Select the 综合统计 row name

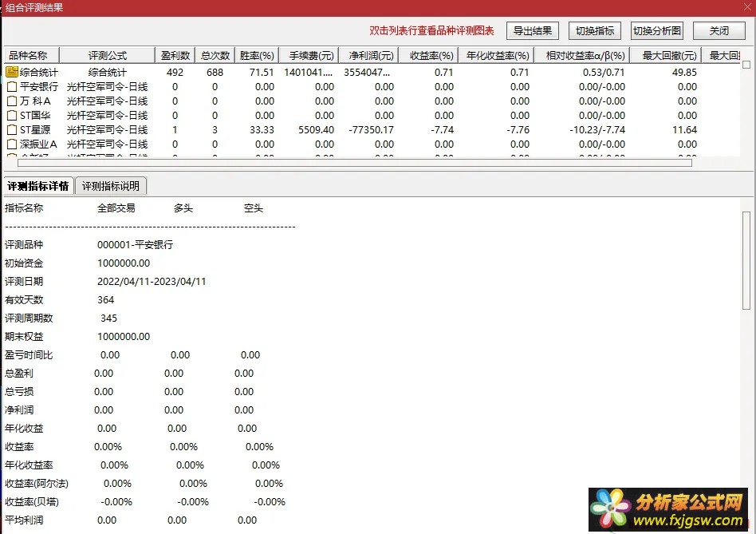click(x=38, y=73)
